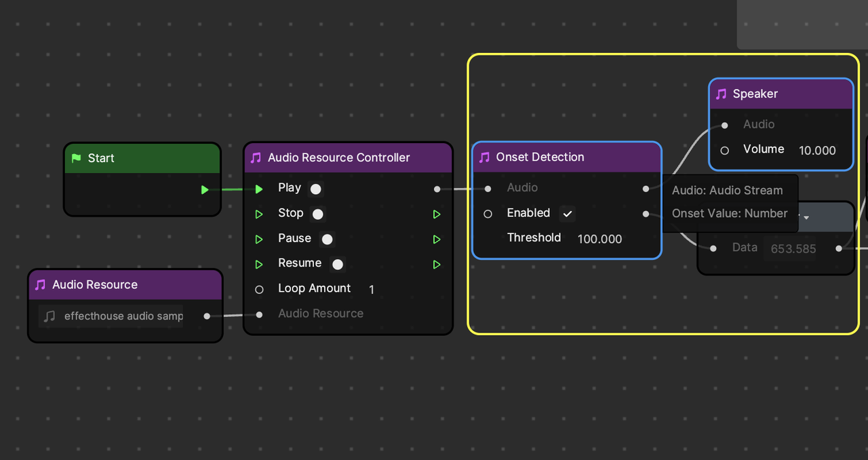This screenshot has width=868, height=460.
Task: Uncheck the Enabled checkbox in Onset Detection
Action: click(x=568, y=214)
